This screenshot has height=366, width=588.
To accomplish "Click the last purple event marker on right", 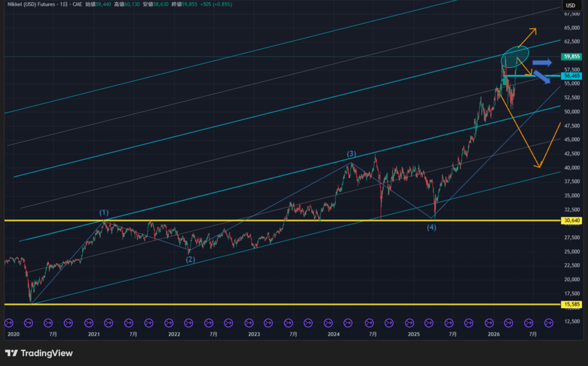I will [x=548, y=323].
